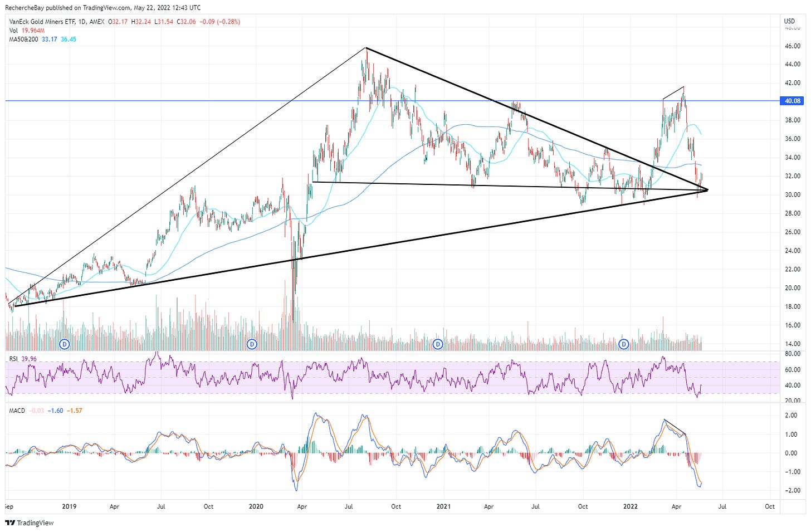This screenshot has height=532, width=811.
Task: Click the dividend D marker near 2019
Action: click(65, 344)
